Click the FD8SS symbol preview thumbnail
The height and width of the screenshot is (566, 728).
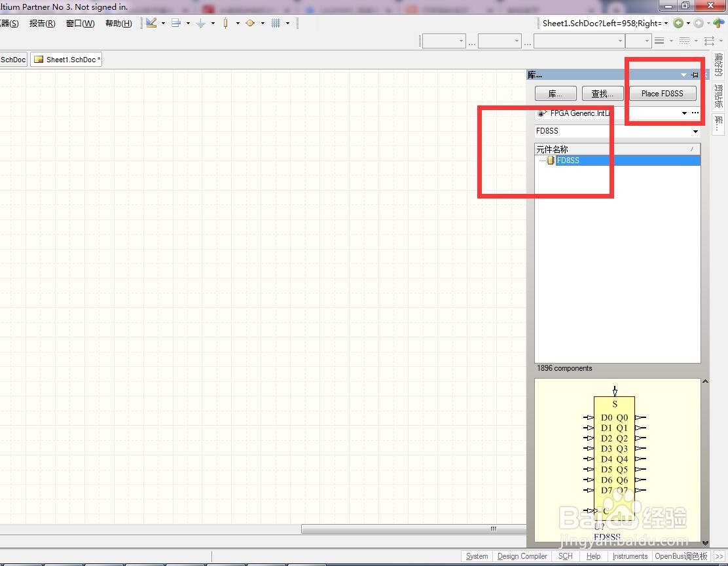617,460
